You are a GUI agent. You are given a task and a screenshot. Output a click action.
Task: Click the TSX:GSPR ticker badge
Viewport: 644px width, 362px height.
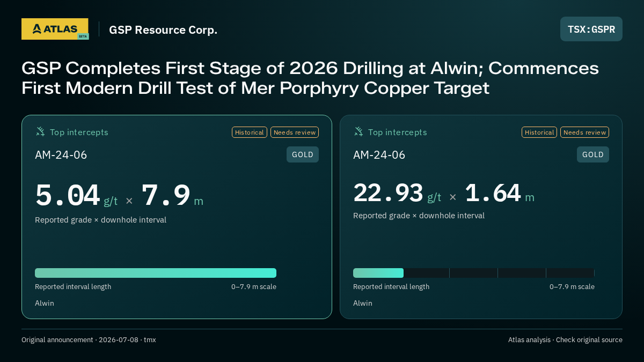coord(591,29)
